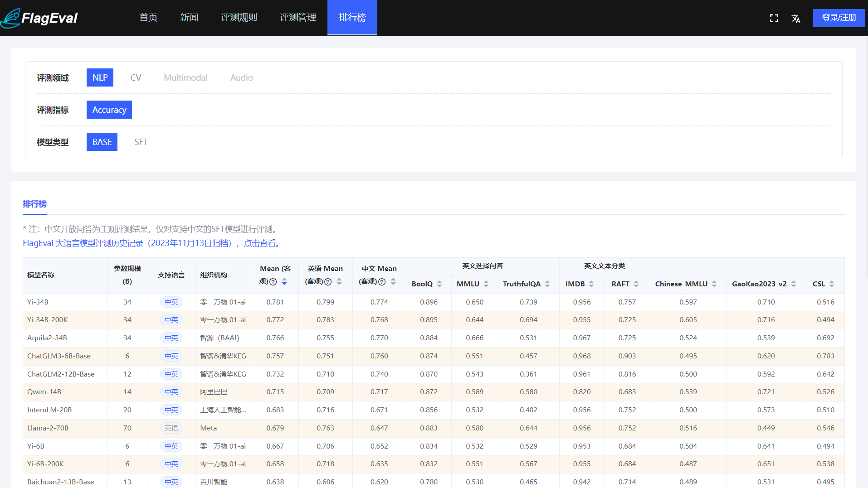Click model name Baichuan2-13B-Base

pos(61,482)
